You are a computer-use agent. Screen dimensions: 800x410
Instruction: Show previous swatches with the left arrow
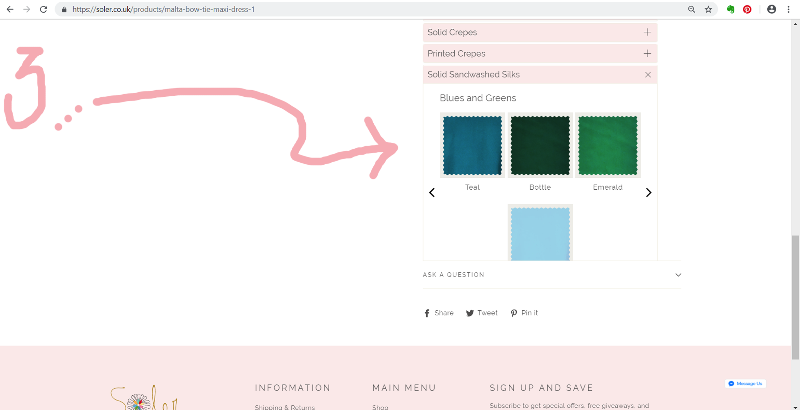point(432,192)
